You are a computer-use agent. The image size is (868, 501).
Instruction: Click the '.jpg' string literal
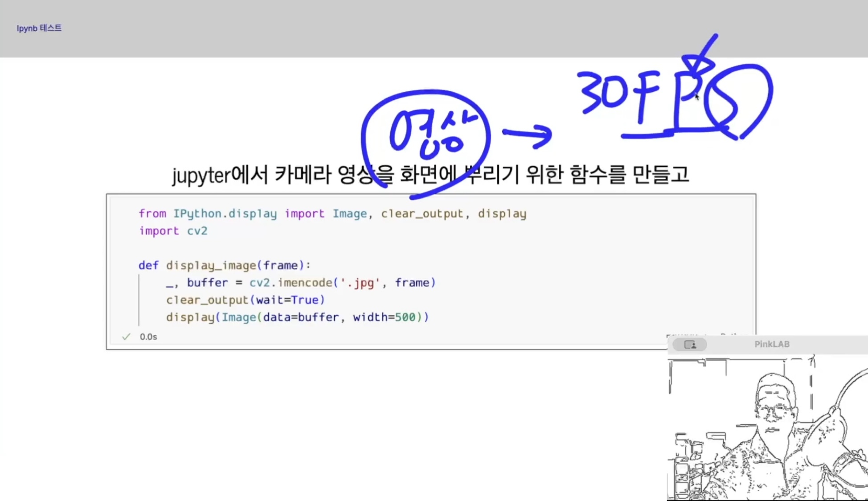click(360, 283)
